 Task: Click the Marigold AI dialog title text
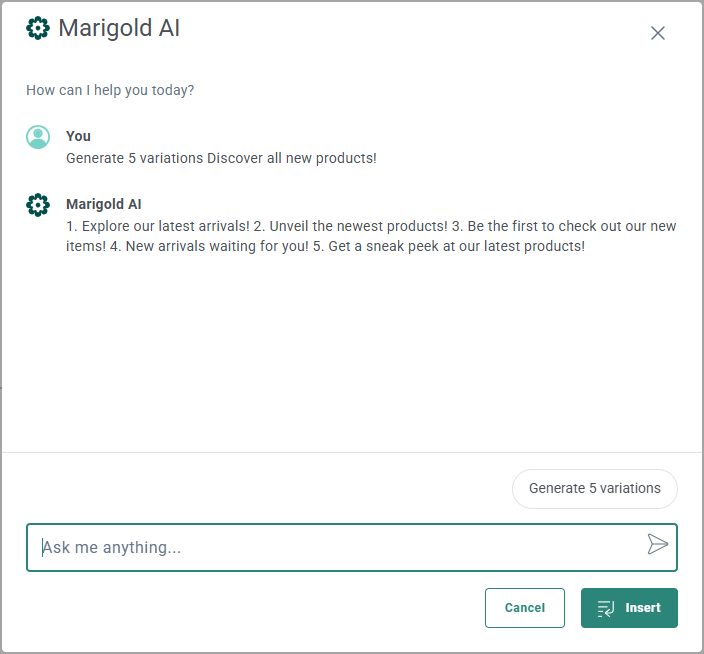(119, 28)
